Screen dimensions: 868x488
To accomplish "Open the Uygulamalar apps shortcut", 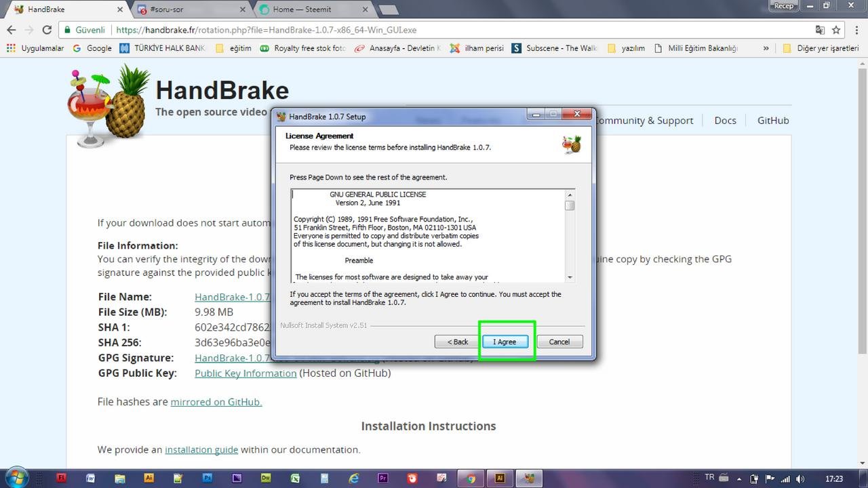I will tap(35, 48).
